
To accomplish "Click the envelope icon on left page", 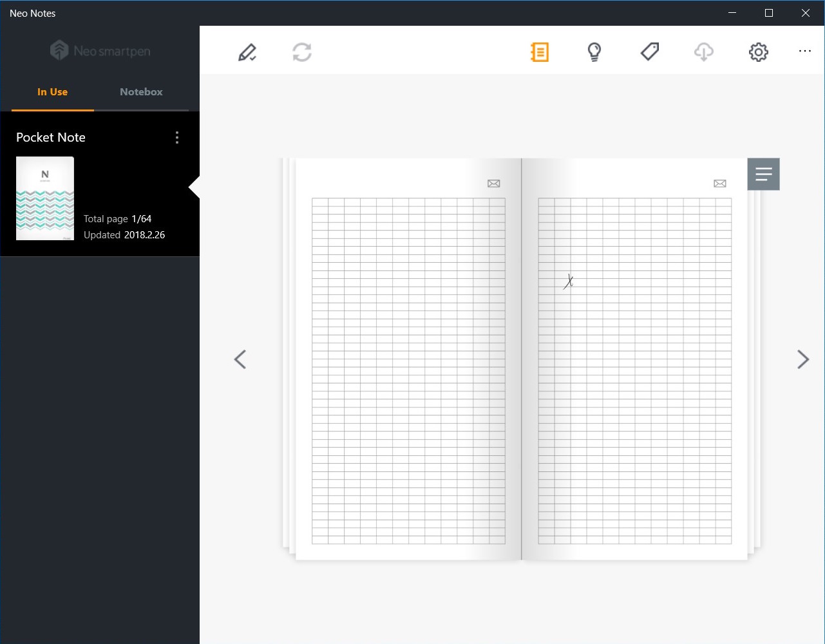I will pyautogui.click(x=494, y=184).
